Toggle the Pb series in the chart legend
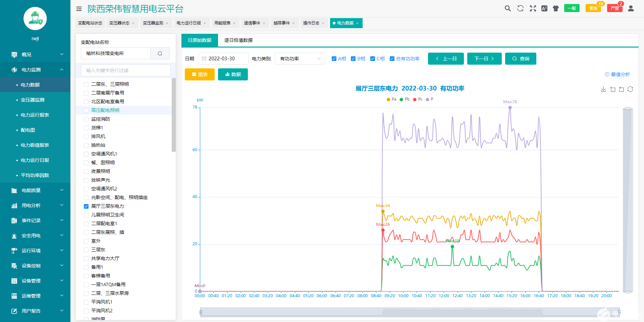The width and height of the screenshot is (644, 322). (405, 99)
